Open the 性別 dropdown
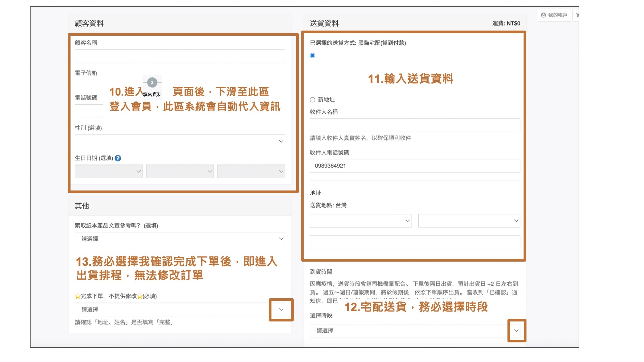The image size is (644, 362). point(180,141)
